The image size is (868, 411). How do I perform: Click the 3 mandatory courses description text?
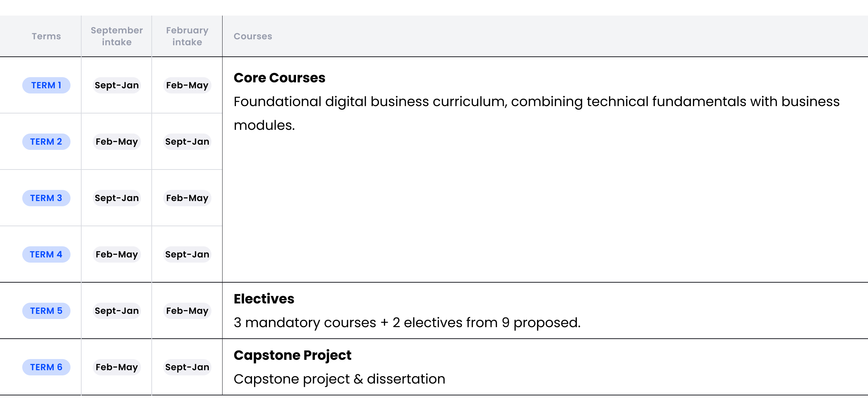click(407, 323)
